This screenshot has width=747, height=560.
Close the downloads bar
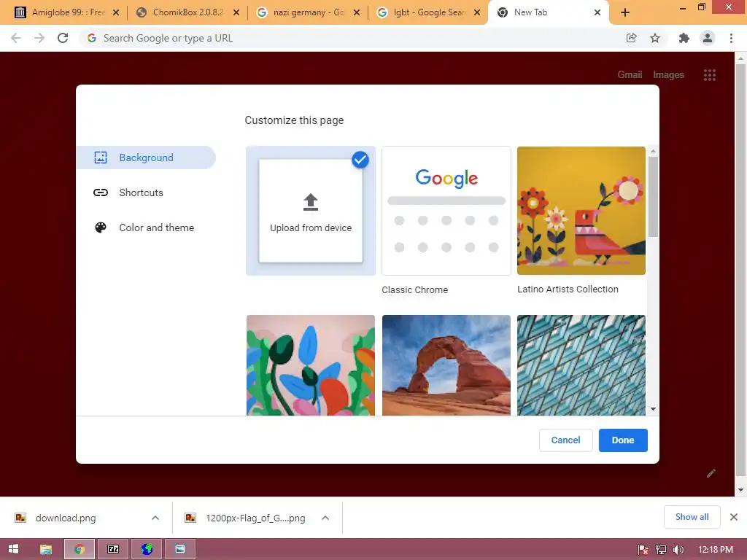(734, 517)
